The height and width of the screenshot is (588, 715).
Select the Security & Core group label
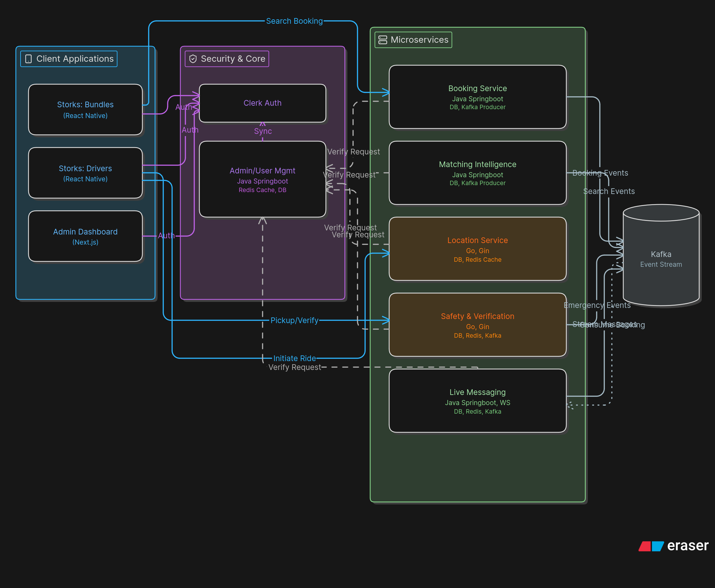(x=227, y=59)
